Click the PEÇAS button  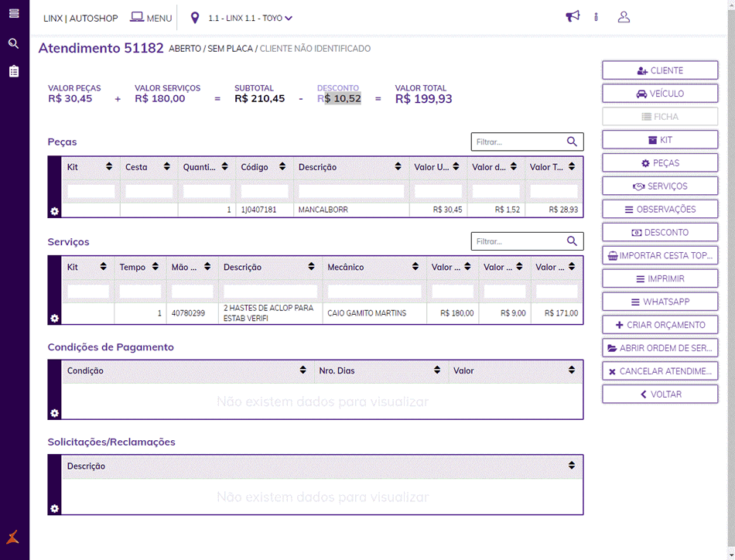pos(660,162)
